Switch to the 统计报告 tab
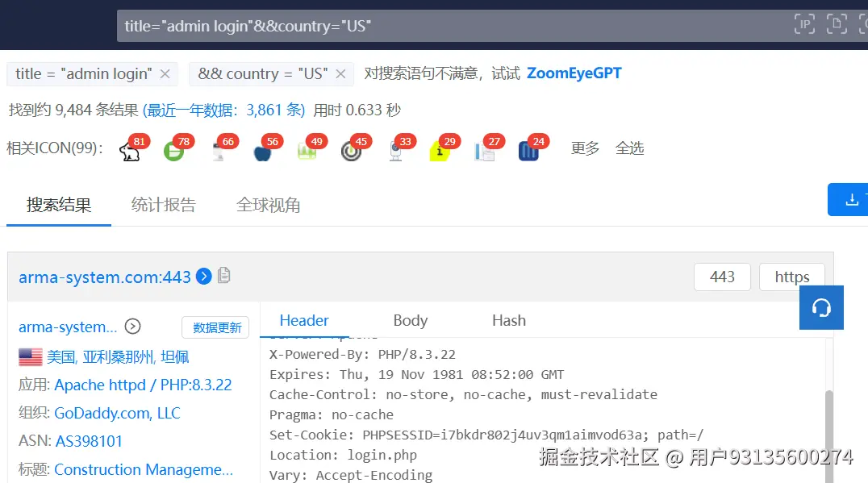The width and height of the screenshot is (868, 483). point(163,205)
